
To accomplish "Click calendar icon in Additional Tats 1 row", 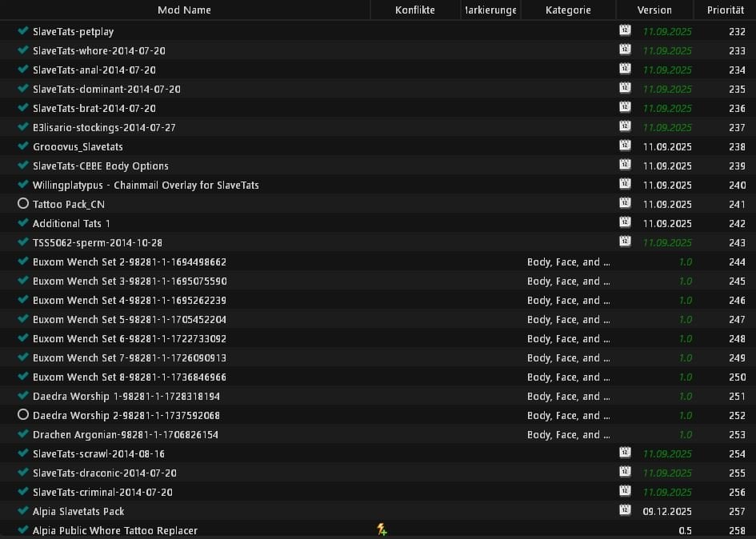I will pyautogui.click(x=625, y=222).
